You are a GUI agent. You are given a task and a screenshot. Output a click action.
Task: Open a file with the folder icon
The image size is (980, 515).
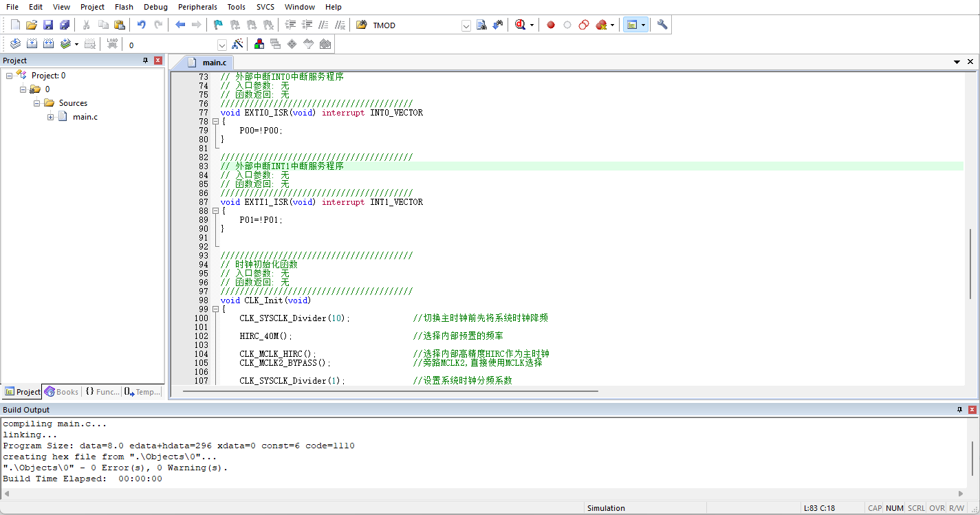pyautogui.click(x=32, y=25)
